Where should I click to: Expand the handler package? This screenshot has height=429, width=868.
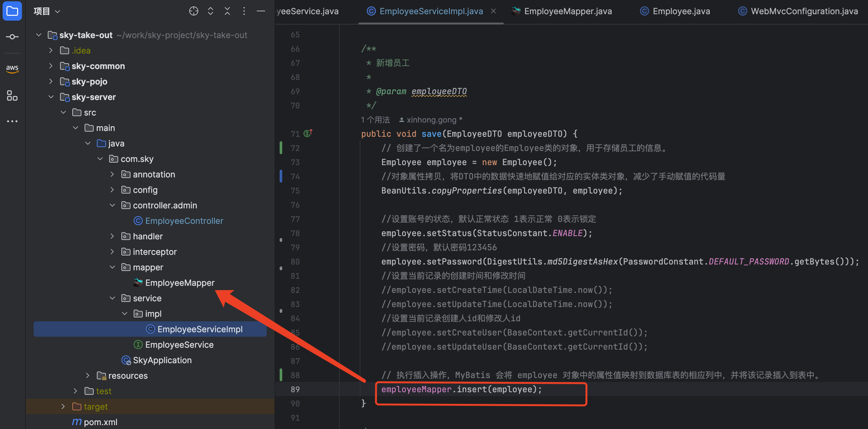(112, 236)
